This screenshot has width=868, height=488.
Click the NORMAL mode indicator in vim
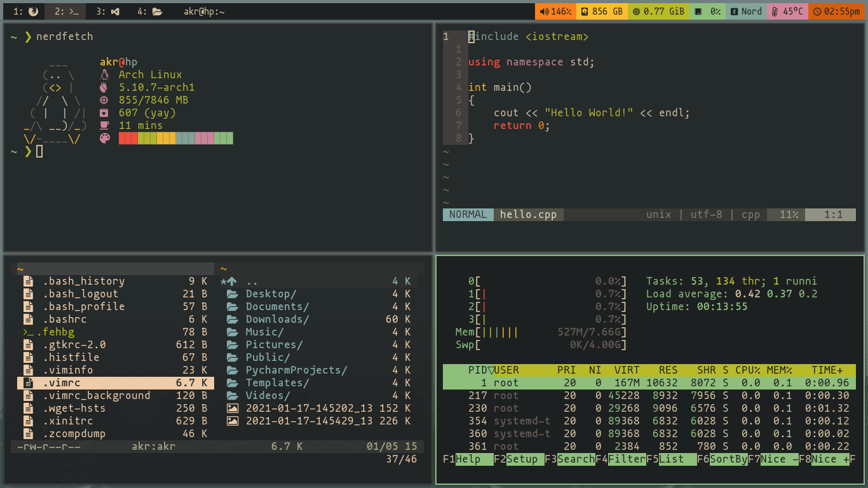[x=468, y=214]
